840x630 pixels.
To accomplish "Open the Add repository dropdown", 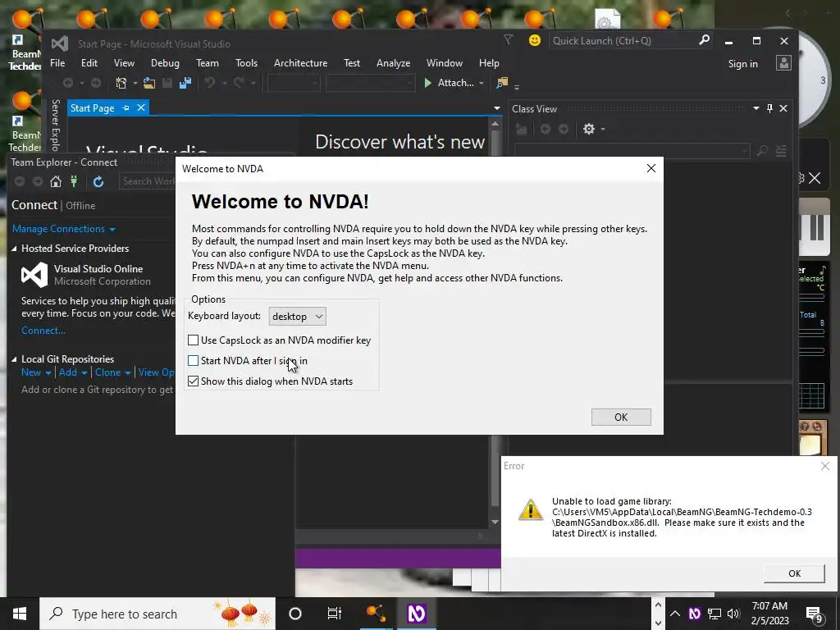I will point(84,373).
